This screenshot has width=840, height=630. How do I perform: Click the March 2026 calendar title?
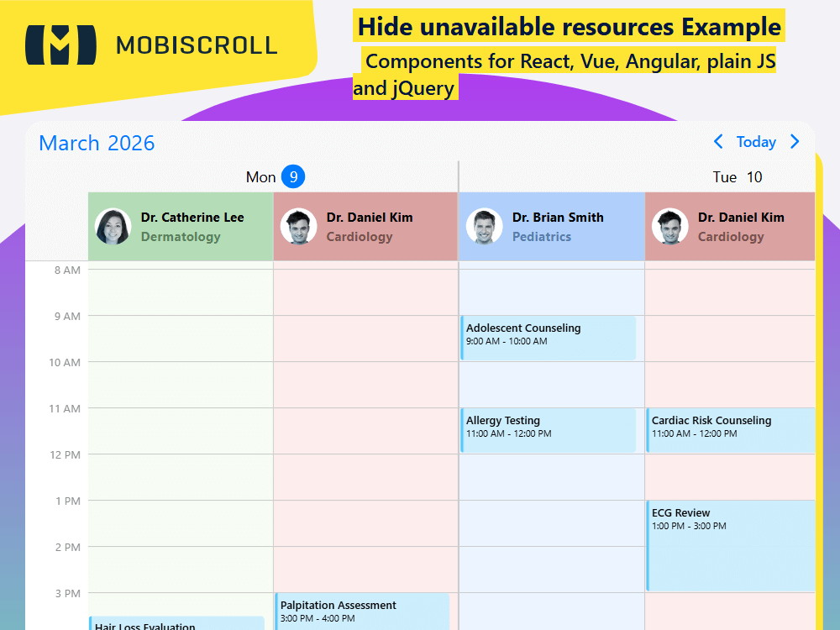97,143
